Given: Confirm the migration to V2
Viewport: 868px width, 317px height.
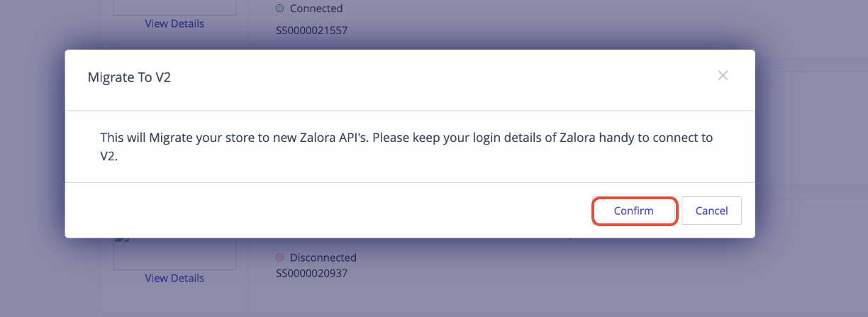Looking at the screenshot, I should (x=634, y=211).
